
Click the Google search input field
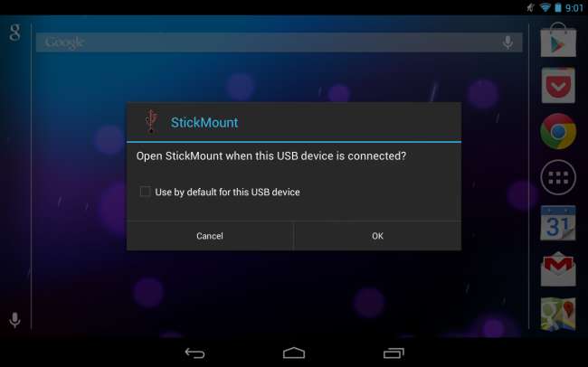tap(279, 42)
